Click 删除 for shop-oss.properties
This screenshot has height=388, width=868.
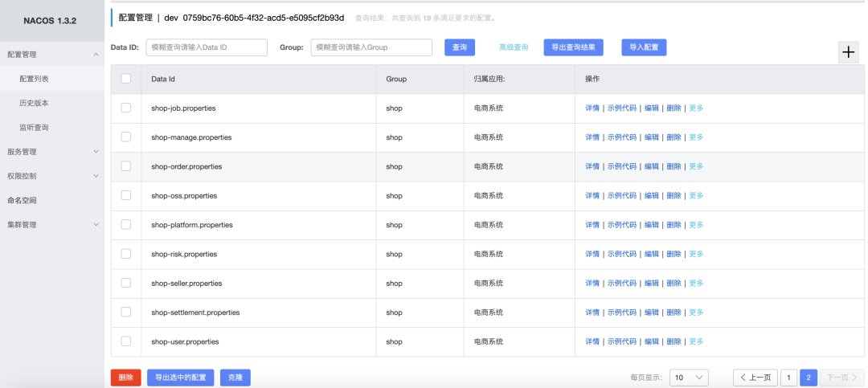tap(674, 195)
